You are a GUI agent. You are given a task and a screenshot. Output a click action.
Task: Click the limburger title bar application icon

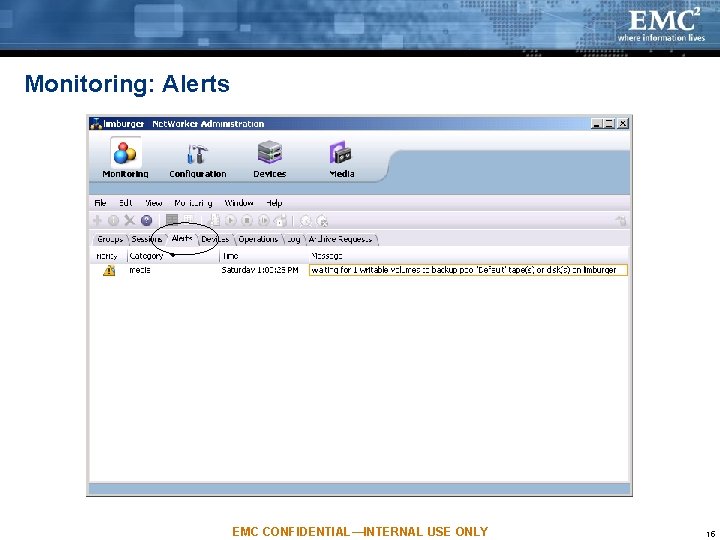coord(96,124)
